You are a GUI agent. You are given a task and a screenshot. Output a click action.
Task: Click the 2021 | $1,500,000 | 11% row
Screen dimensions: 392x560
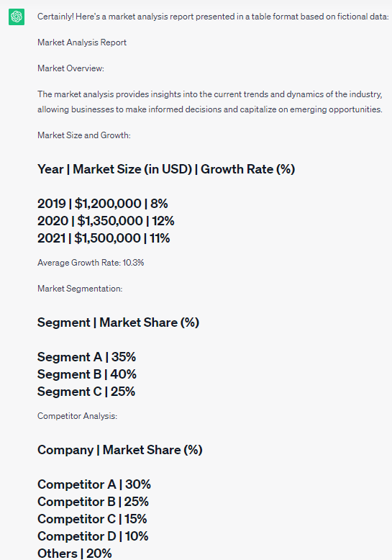[104, 238]
